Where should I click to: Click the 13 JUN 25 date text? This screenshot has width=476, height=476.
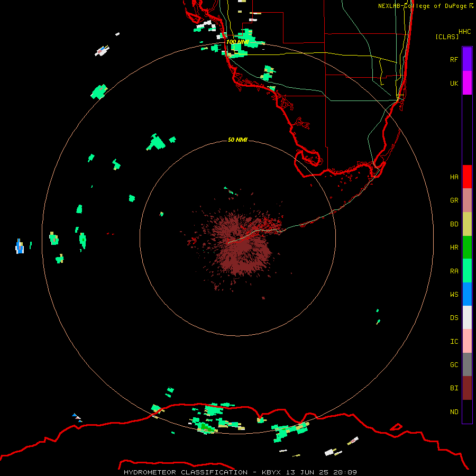(x=307, y=472)
